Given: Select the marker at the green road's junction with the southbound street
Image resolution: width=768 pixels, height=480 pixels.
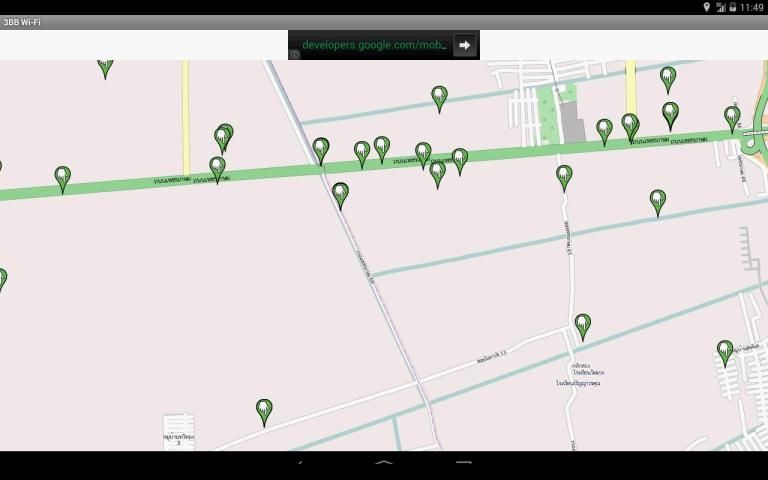Looking at the screenshot, I should [564, 177].
